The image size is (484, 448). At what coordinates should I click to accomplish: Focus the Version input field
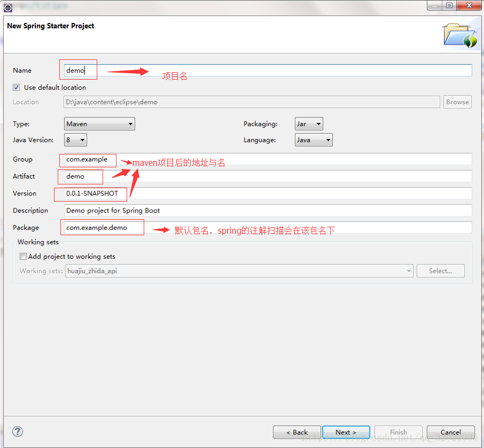click(268, 194)
